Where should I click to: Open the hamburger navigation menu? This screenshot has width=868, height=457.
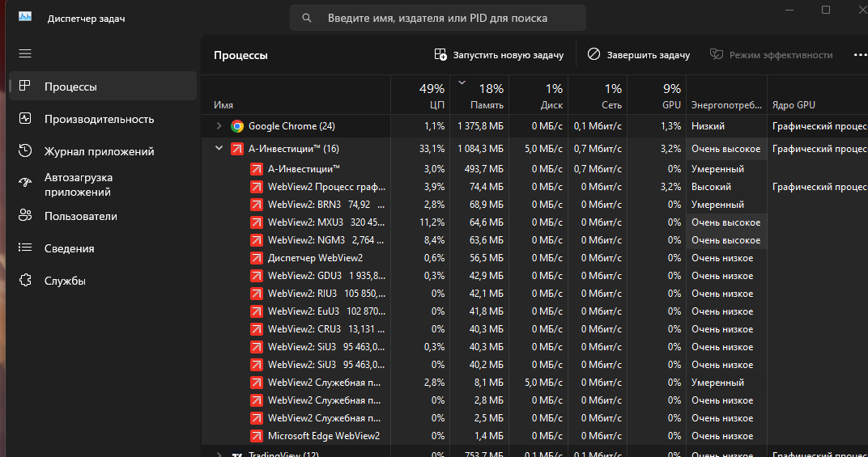click(25, 53)
